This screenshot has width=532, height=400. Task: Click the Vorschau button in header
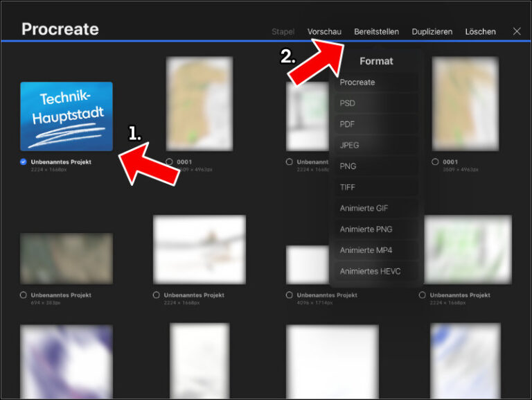324,32
